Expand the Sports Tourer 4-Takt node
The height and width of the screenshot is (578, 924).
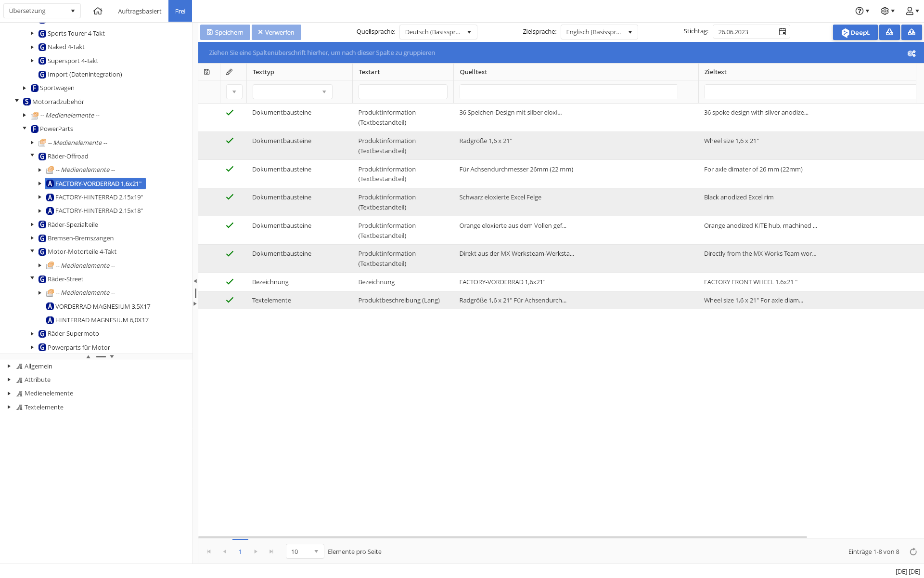pos(32,33)
